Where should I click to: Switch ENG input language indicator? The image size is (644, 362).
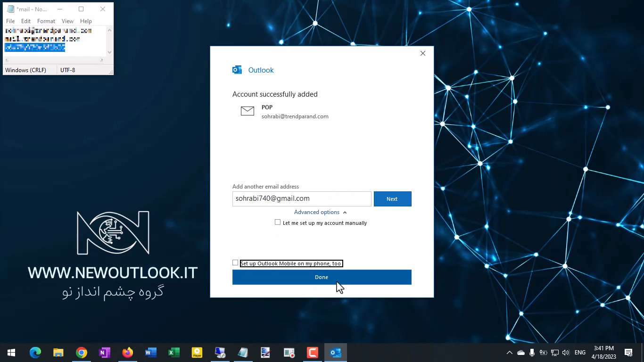(580, 353)
